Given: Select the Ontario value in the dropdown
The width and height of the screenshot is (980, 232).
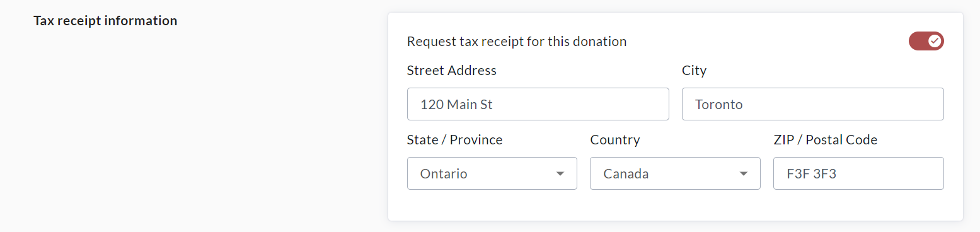Looking at the screenshot, I should 444,174.
